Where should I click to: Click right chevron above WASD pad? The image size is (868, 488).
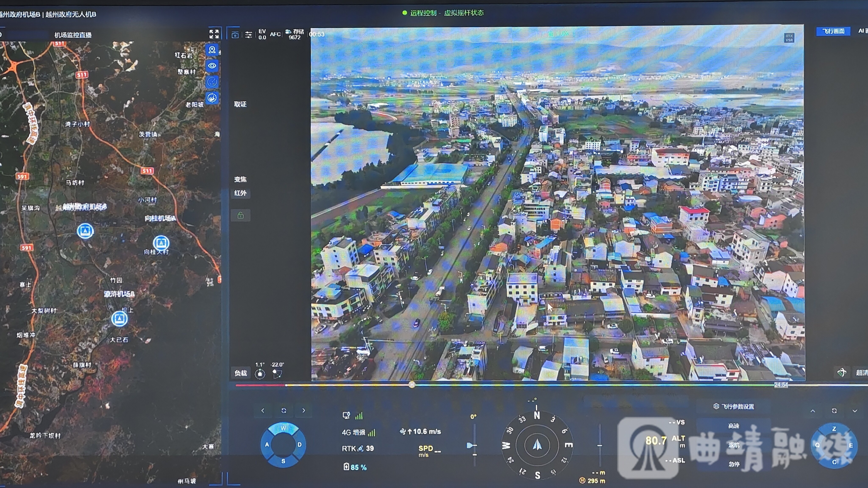tap(304, 410)
